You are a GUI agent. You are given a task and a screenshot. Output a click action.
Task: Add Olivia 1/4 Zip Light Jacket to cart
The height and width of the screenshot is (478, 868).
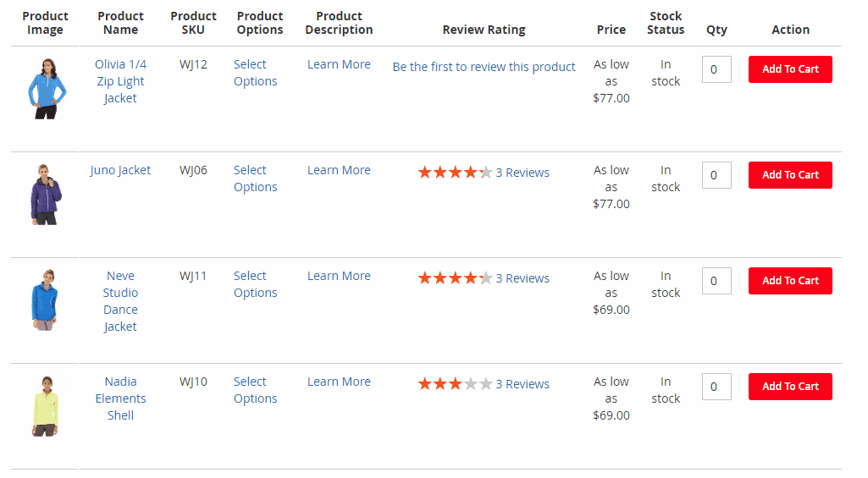click(790, 69)
